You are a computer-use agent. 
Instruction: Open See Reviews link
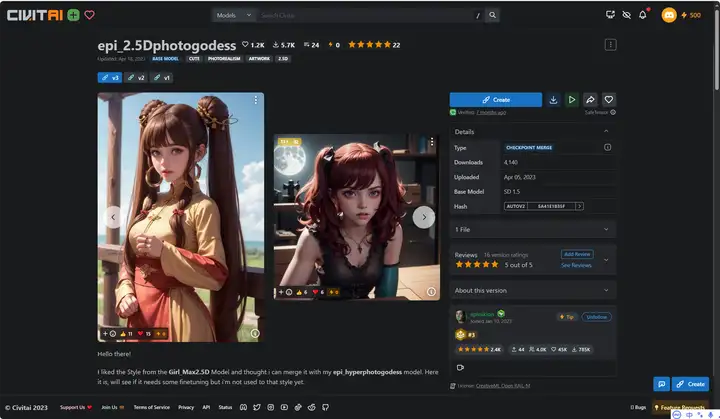(576, 265)
